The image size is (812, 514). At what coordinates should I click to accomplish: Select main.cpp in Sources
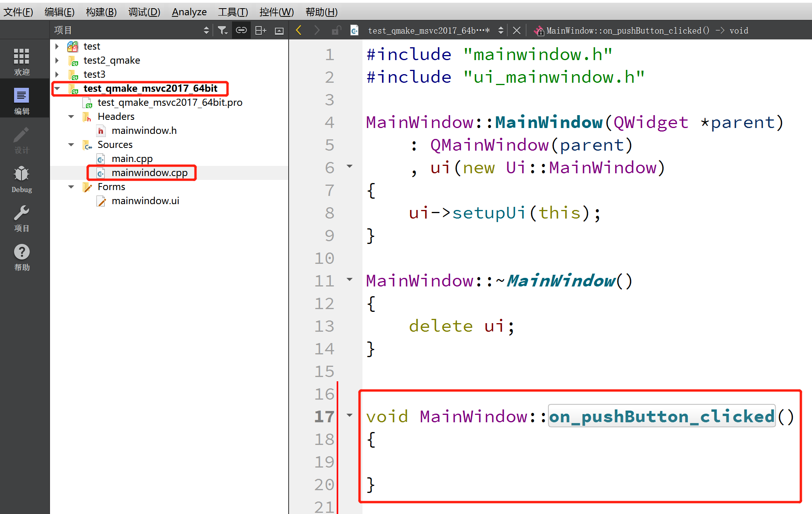[132, 159]
